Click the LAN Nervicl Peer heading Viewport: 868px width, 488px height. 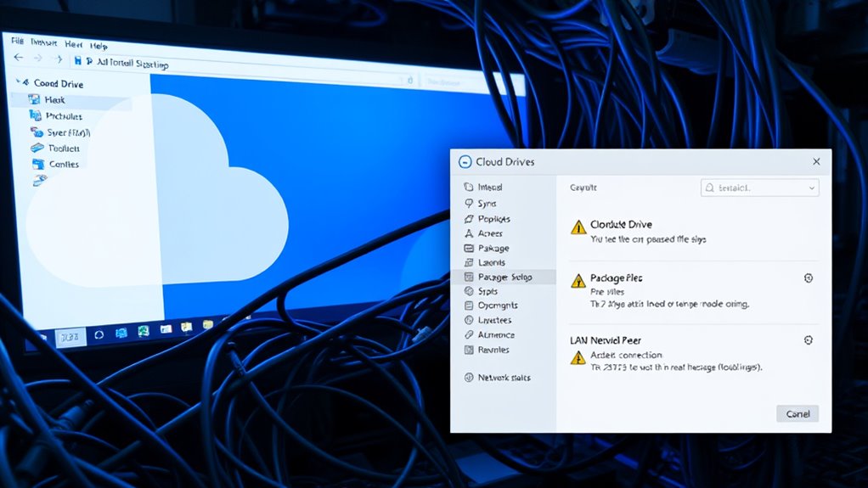[x=606, y=340]
